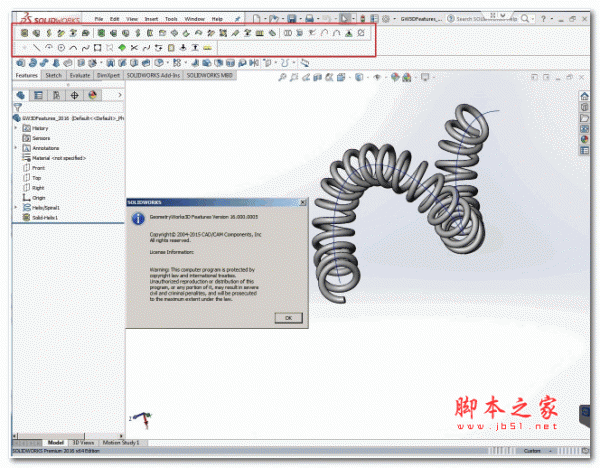
Task: Click the feature tree horizontal scrollbar
Action: point(68,436)
